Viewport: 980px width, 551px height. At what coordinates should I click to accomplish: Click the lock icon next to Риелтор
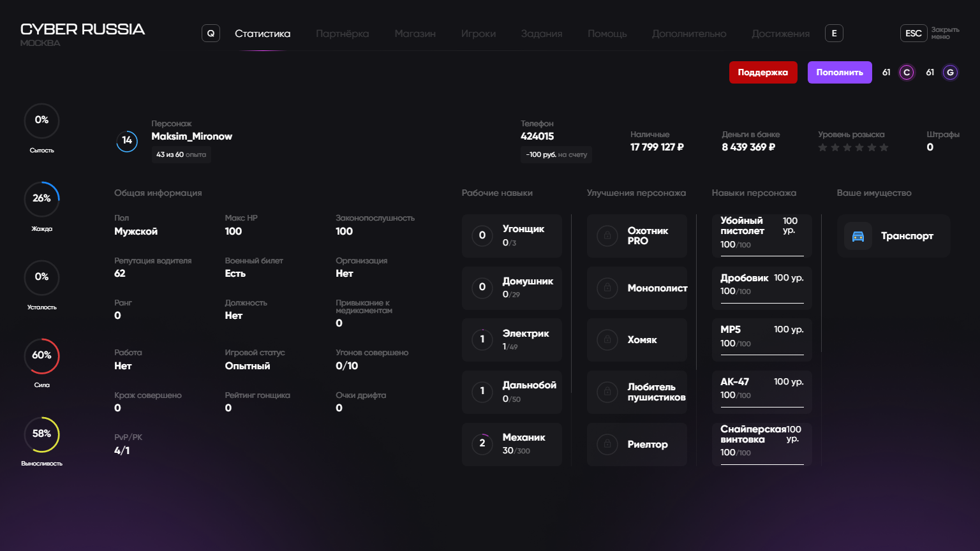pyautogui.click(x=607, y=444)
